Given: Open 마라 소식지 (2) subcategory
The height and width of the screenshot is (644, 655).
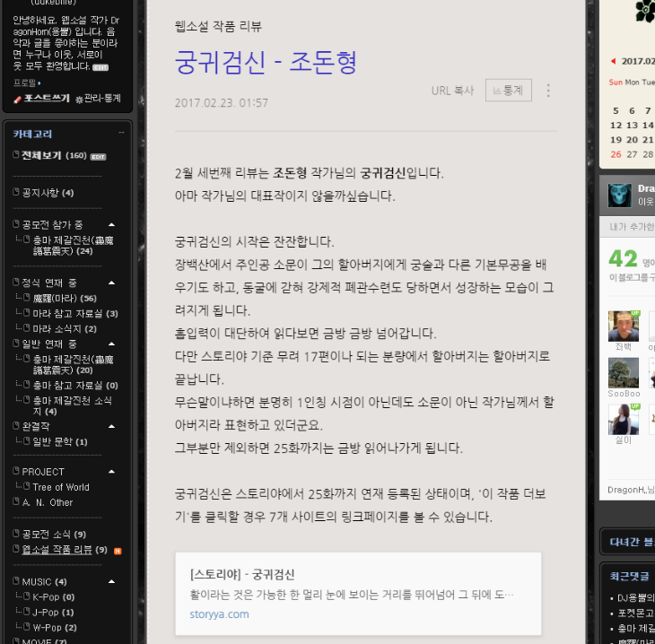Looking at the screenshot, I should [x=65, y=329].
